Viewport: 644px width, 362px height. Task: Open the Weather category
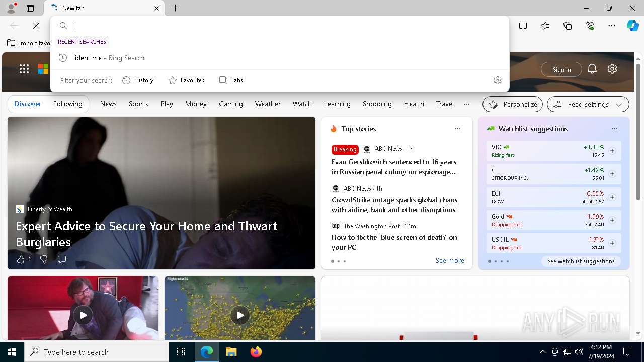point(268,104)
